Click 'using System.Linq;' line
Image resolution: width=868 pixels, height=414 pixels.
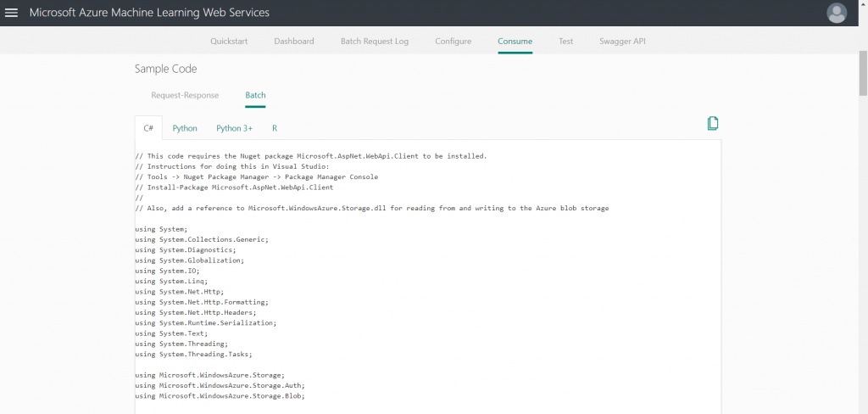171,281
